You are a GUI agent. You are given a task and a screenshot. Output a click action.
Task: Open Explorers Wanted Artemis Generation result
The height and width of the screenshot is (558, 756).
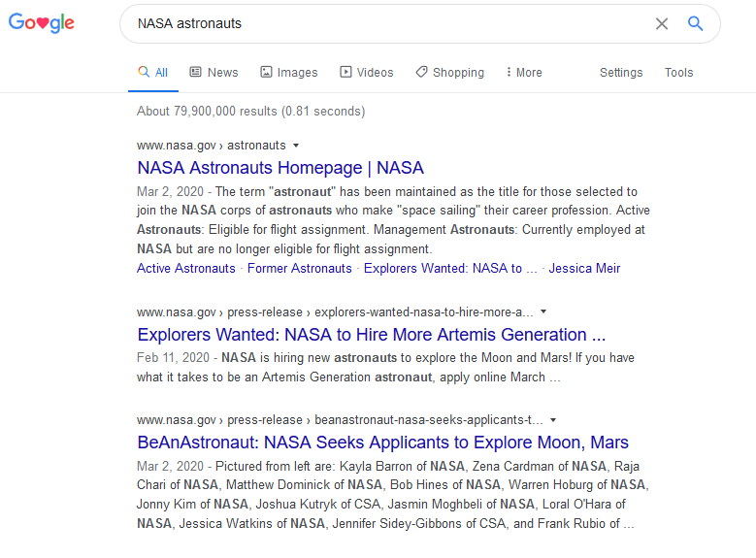tap(371, 335)
